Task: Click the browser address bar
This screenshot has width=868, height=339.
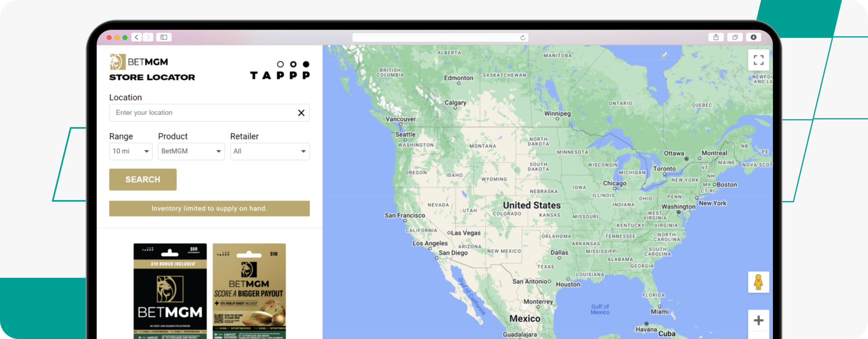Action: click(x=440, y=38)
